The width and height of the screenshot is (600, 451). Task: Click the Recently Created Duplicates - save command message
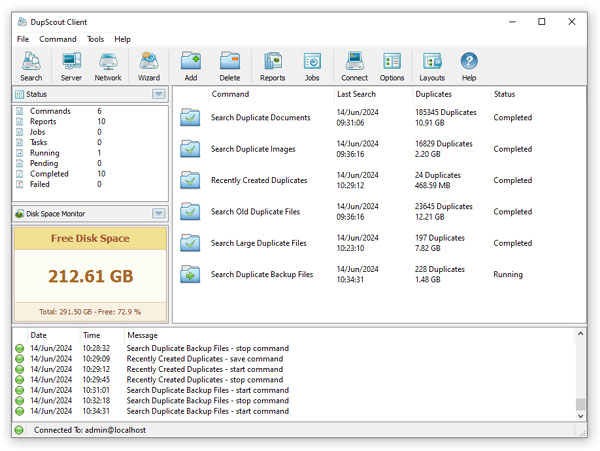pos(205,359)
